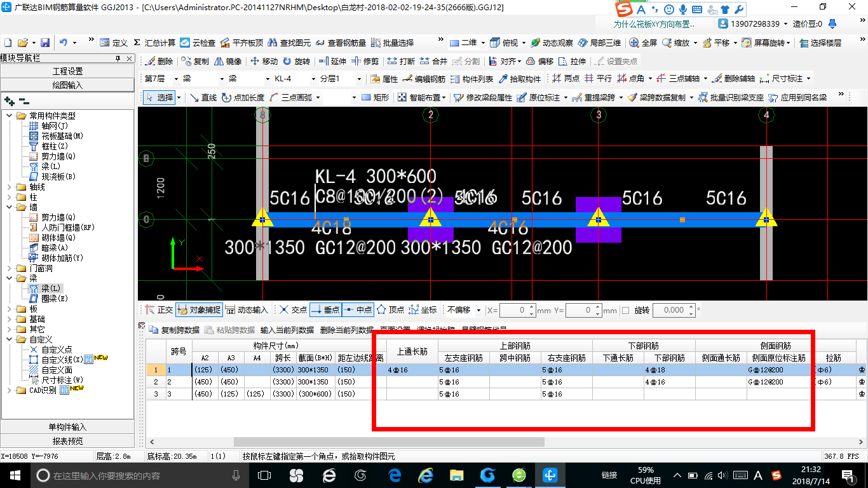The image size is (868, 488).
Task: Click 打断 break tool
Action: pyautogui.click(x=401, y=61)
